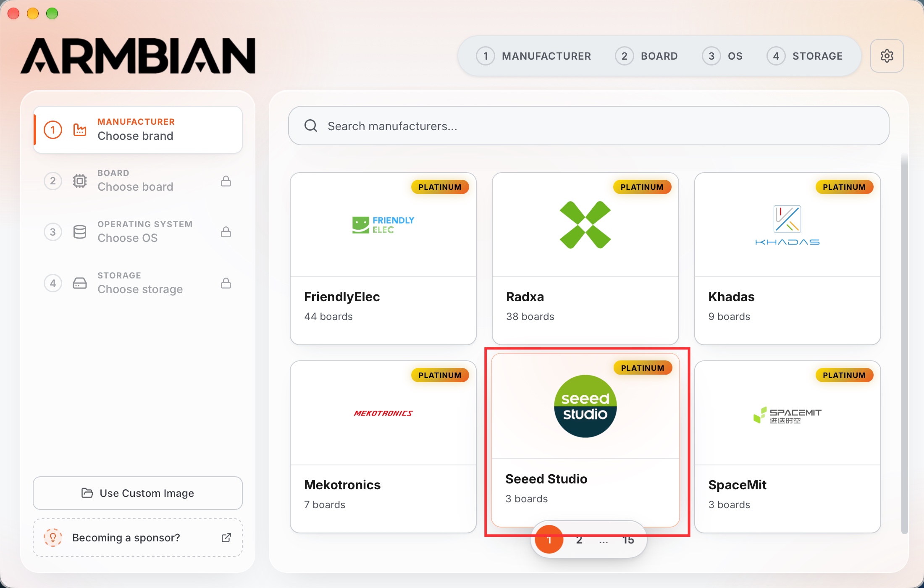
Task: Select the FriendlyElec manufacturer card
Action: pyautogui.click(x=383, y=259)
